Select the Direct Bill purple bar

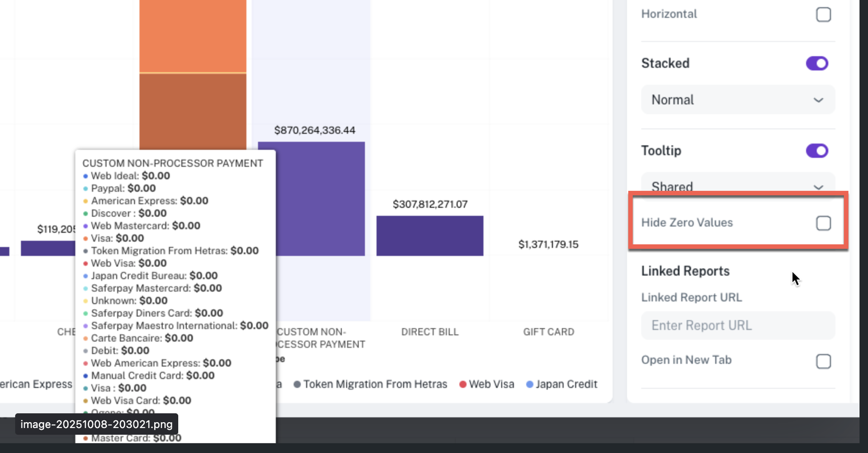(x=429, y=236)
